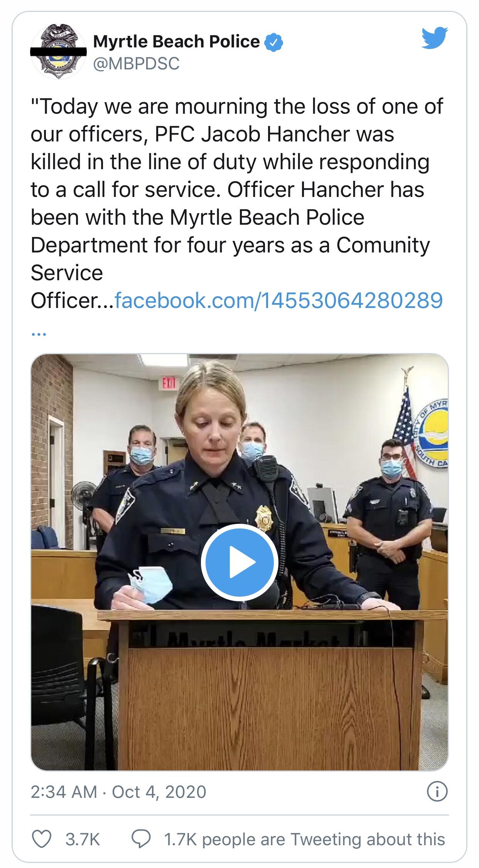Play the press conference video
The width and height of the screenshot is (479, 868).
(x=239, y=562)
